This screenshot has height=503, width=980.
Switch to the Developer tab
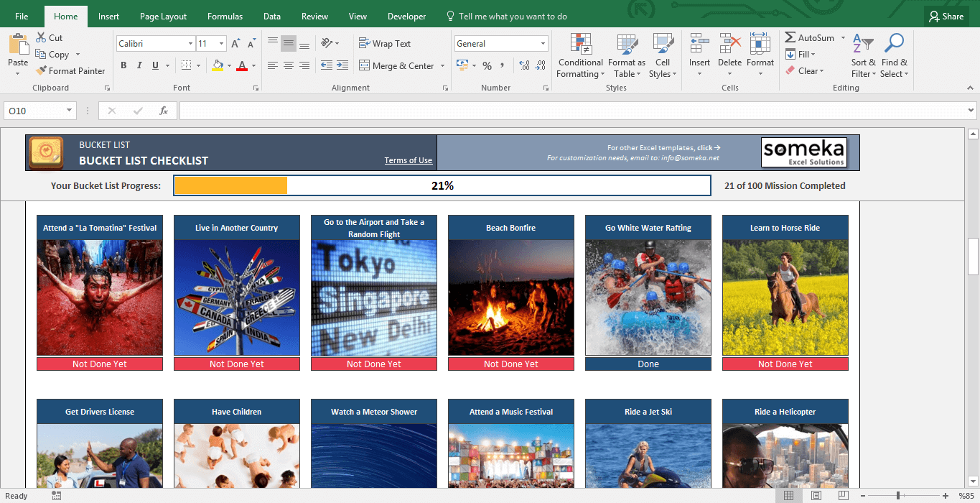coord(406,16)
